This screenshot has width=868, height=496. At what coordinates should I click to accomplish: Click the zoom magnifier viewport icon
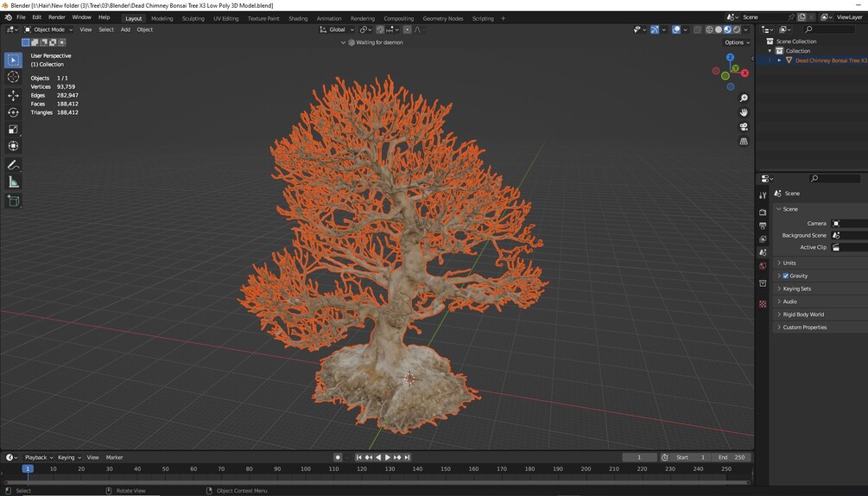click(744, 98)
